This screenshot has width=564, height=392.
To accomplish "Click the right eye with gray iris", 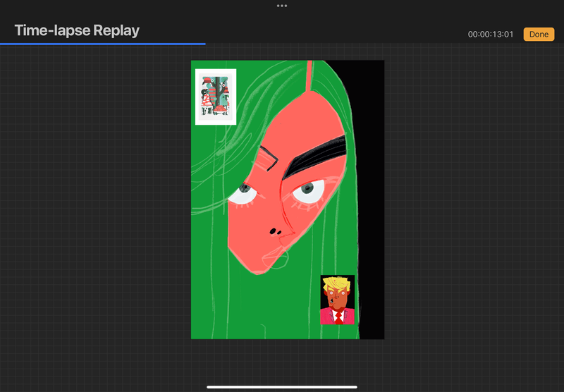I will pyautogui.click(x=307, y=189).
